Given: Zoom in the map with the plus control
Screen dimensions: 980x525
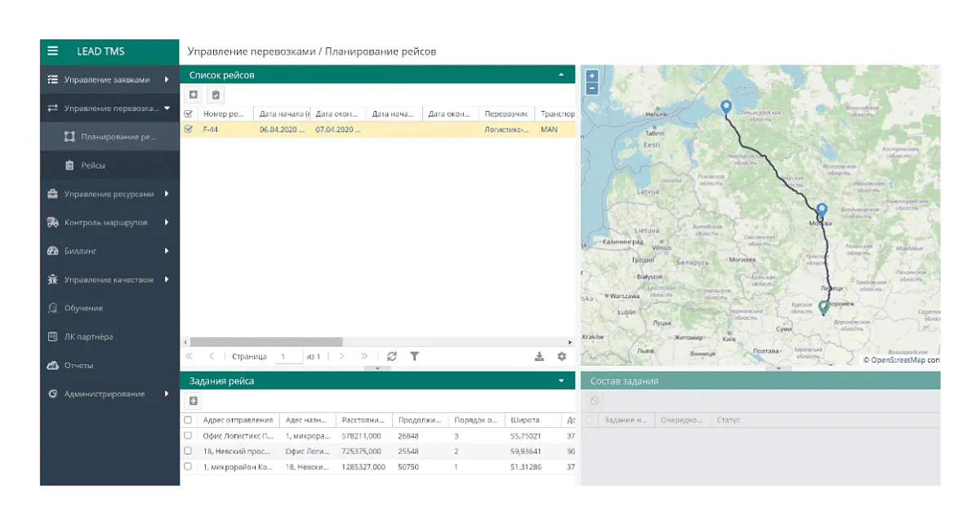Looking at the screenshot, I should click(x=591, y=76).
